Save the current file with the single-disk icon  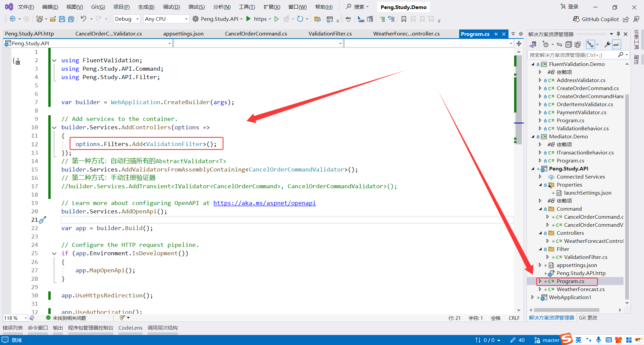click(62, 19)
